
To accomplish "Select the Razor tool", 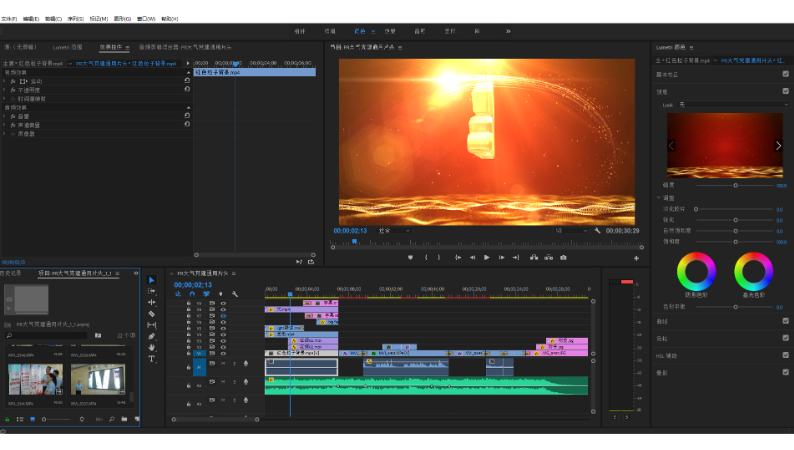I will tap(152, 313).
